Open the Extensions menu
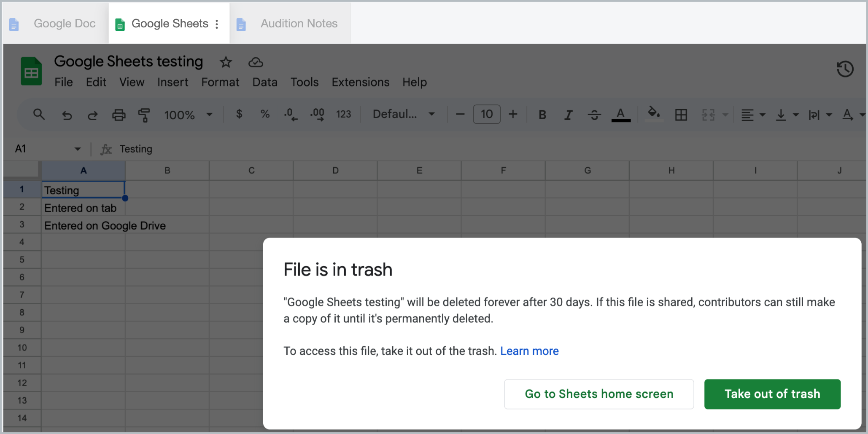This screenshot has width=868, height=434. [361, 82]
